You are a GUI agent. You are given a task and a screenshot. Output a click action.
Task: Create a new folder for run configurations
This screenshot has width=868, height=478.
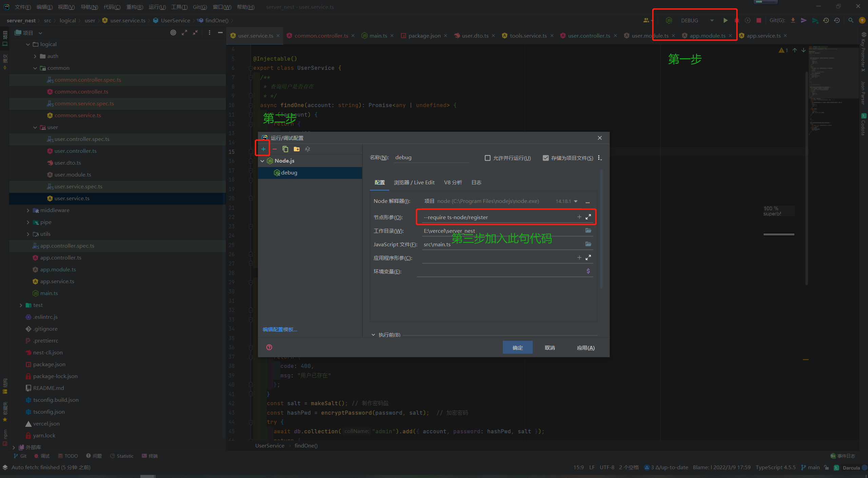tap(297, 149)
